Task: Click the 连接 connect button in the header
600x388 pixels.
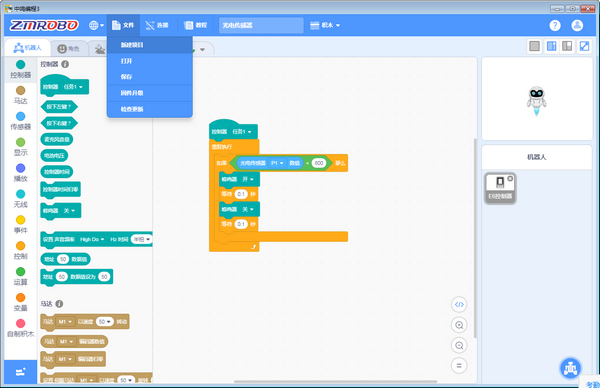Action: [157, 25]
